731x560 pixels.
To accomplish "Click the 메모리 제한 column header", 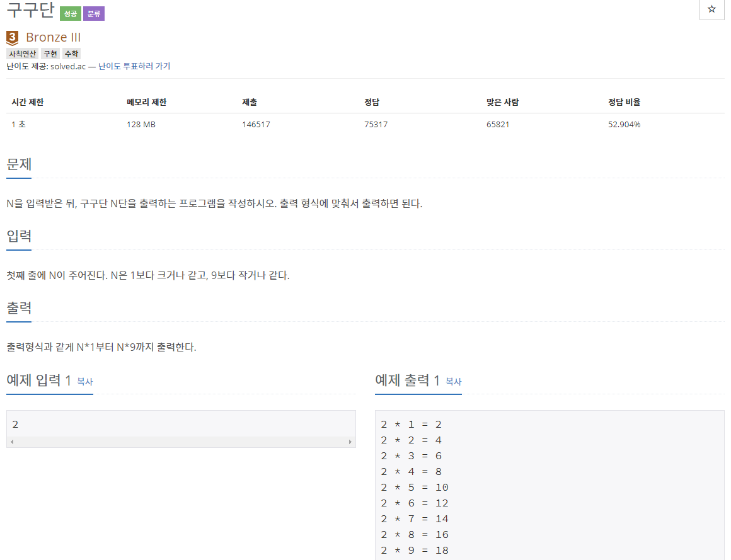I will click(x=146, y=102).
